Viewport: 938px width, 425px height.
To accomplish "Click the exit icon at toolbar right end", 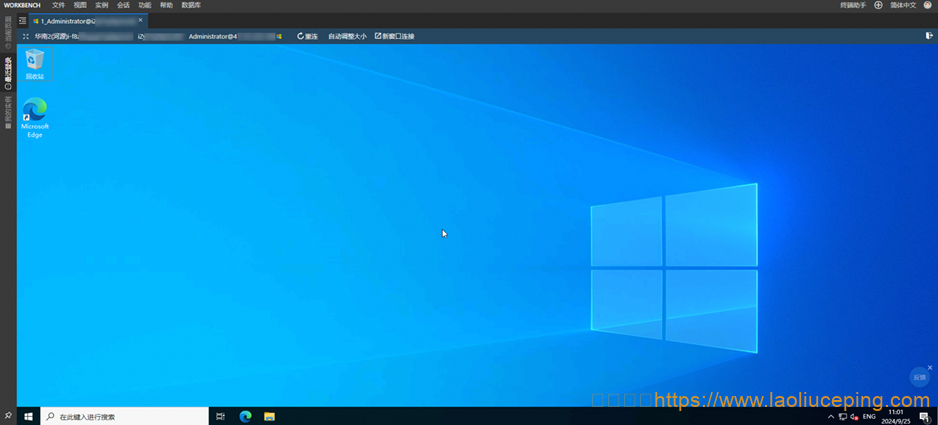I will click(x=929, y=36).
